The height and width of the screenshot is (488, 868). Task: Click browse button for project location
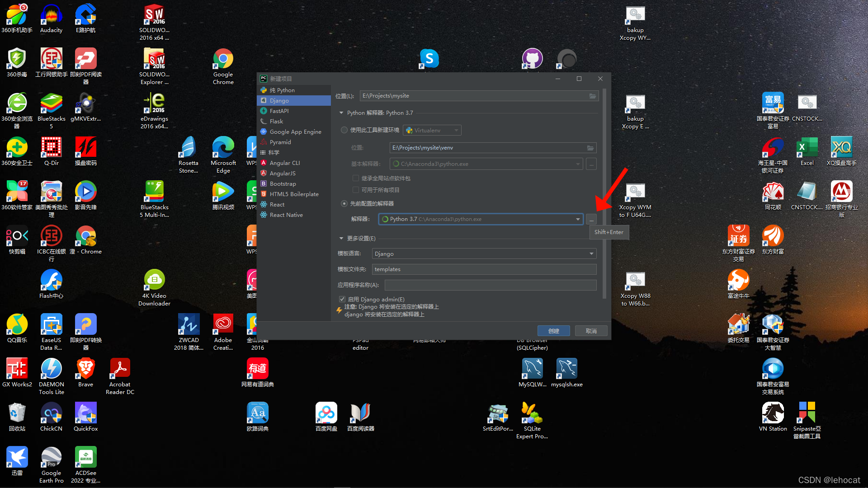click(592, 96)
